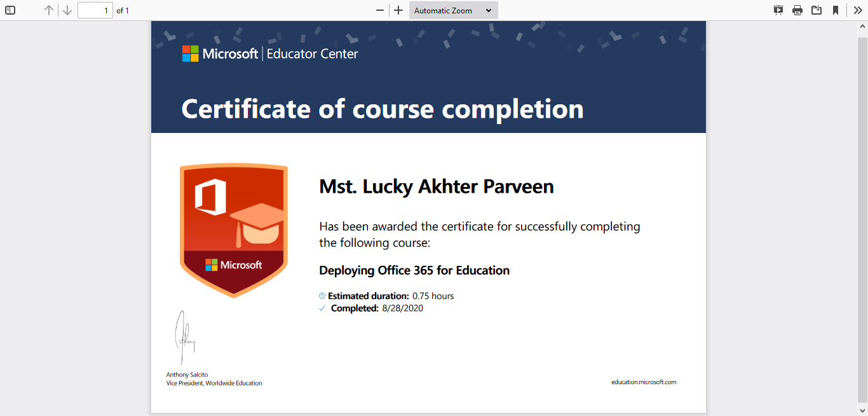This screenshot has width=868, height=416.
Task: Click the checkmark icon beside Completed
Action: pyautogui.click(x=322, y=309)
